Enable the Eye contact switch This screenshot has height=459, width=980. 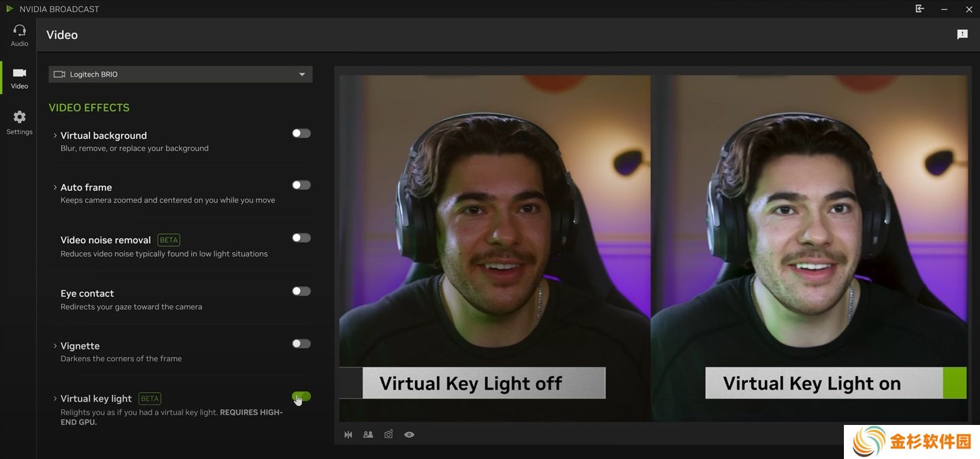pos(301,291)
